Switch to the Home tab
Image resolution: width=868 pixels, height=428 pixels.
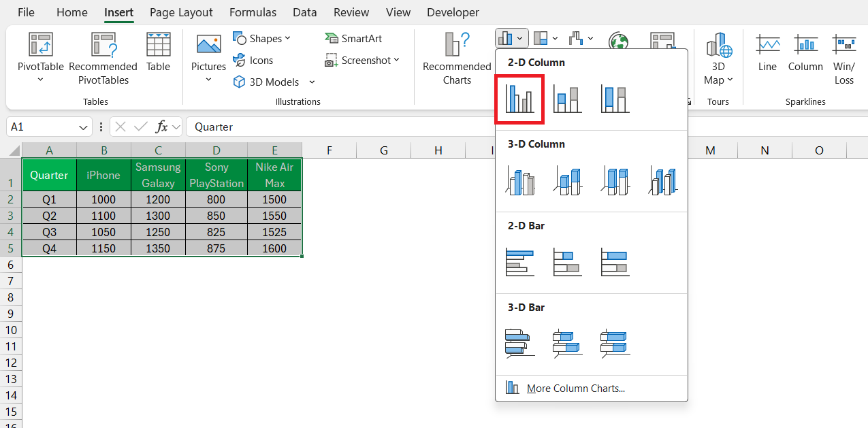[x=71, y=12]
